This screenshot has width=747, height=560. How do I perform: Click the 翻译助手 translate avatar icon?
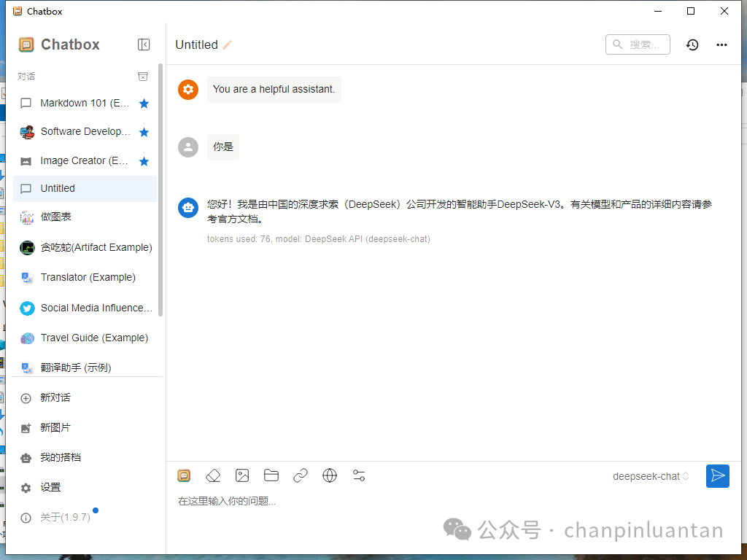pyautogui.click(x=27, y=367)
